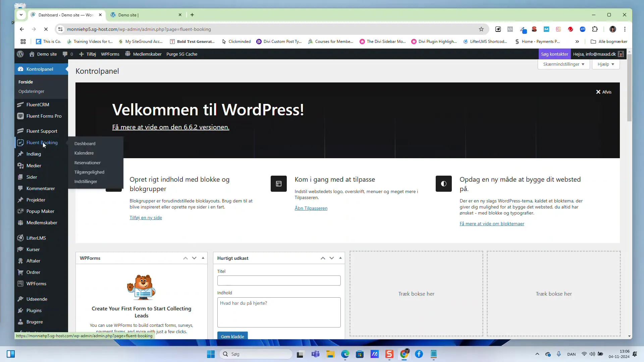This screenshot has width=644, height=362.
Task: Launch Microsoft Teams from the taskbar
Action: pos(315,354)
